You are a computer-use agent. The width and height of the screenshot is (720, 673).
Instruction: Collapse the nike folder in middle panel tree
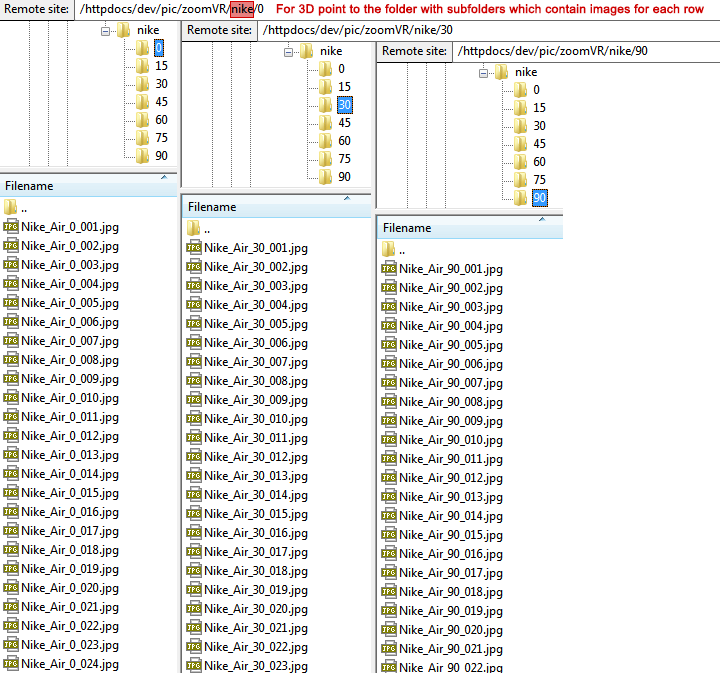(x=288, y=52)
